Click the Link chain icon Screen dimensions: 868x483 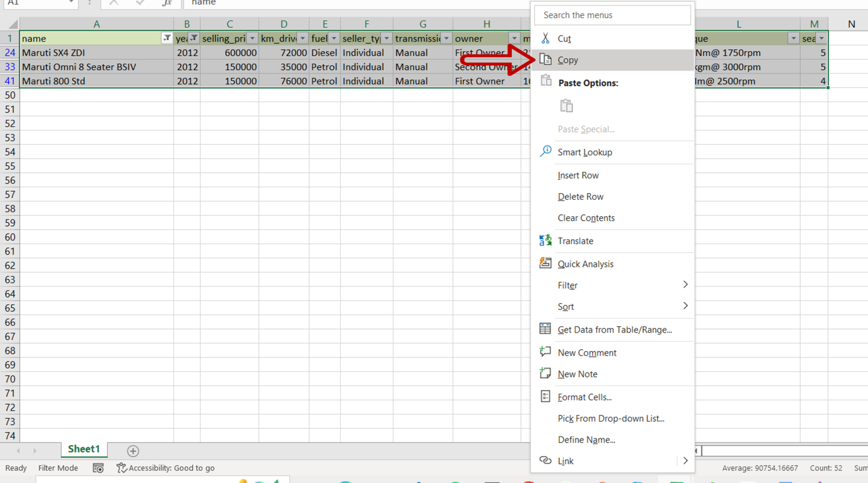545,460
